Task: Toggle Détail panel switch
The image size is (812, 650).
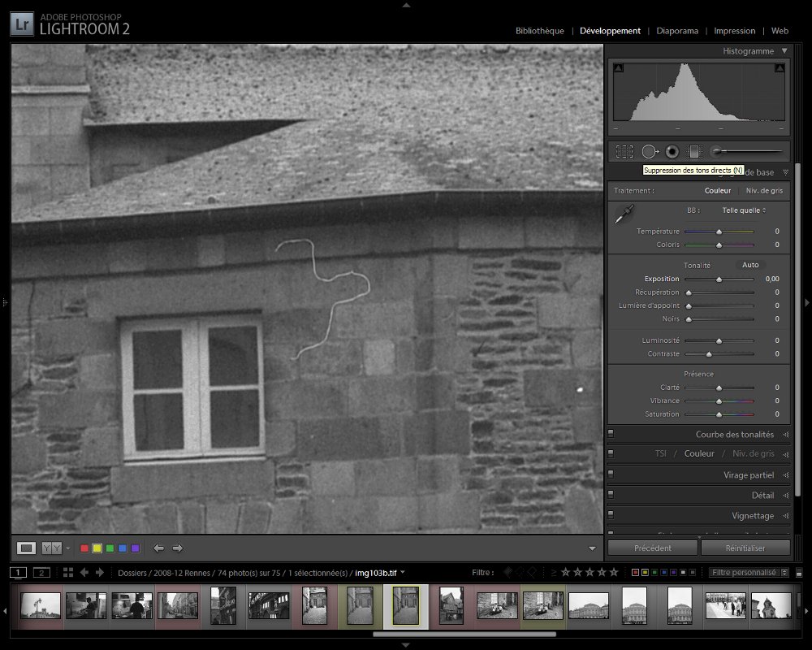Action: [611, 494]
